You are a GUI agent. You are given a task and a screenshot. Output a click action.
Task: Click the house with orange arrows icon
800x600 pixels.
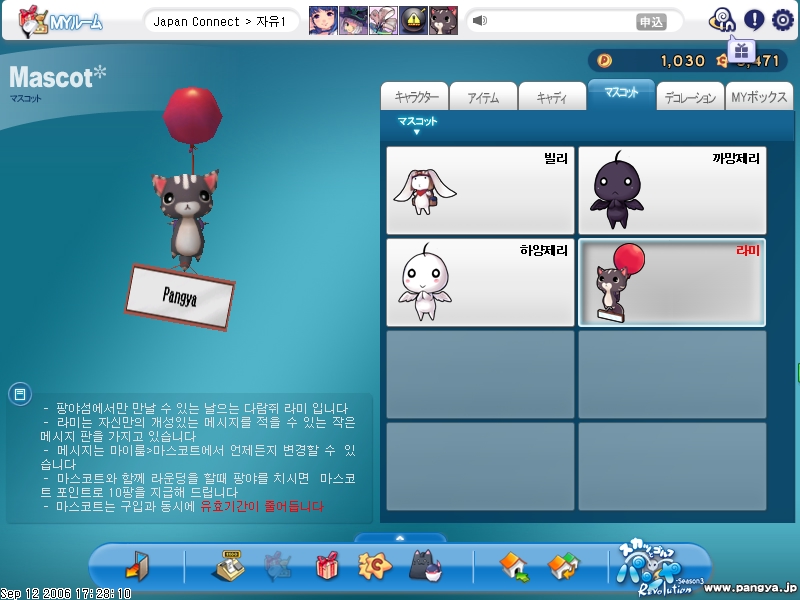click(564, 567)
